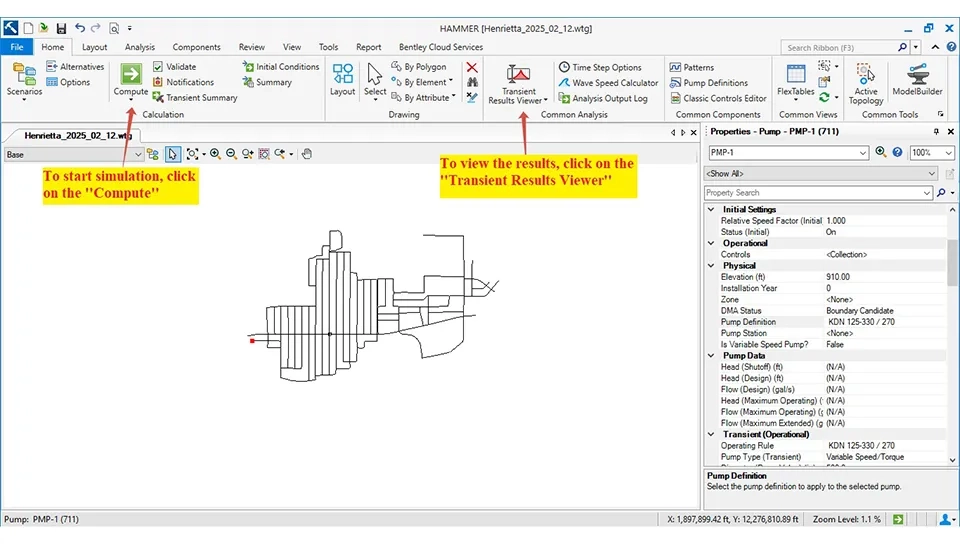The width and height of the screenshot is (960, 548).
Task: Toggle Active Topology
Action: click(866, 82)
